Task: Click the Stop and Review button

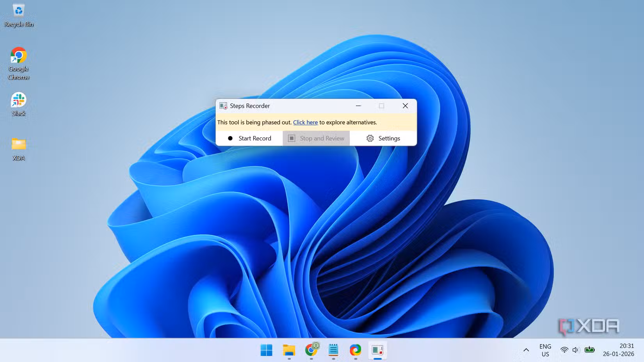Action: [316, 138]
